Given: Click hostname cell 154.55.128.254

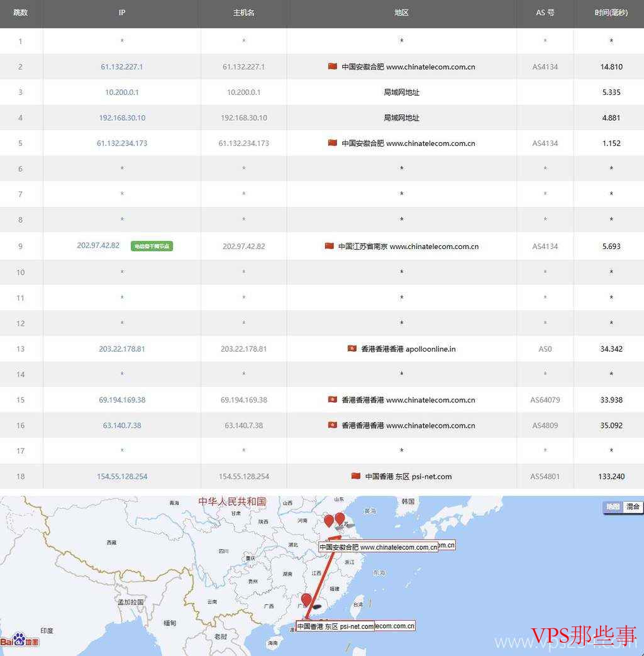Looking at the screenshot, I should (x=243, y=477).
